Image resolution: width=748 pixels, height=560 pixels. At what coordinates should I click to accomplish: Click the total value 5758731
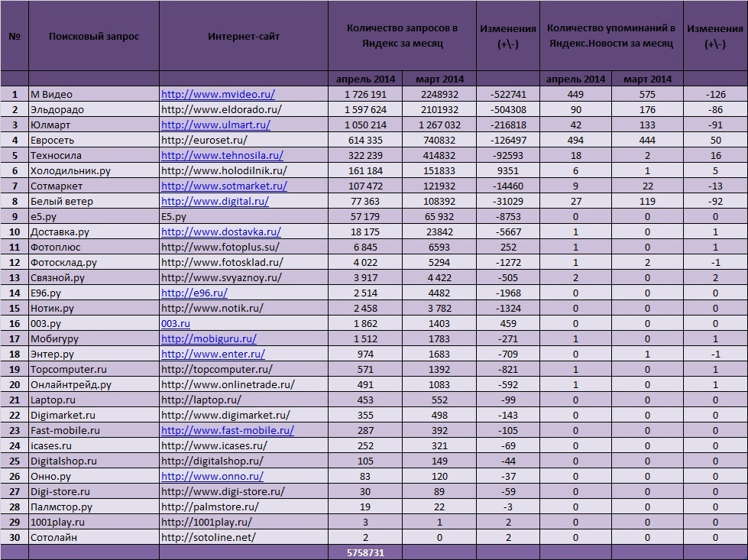(x=365, y=552)
